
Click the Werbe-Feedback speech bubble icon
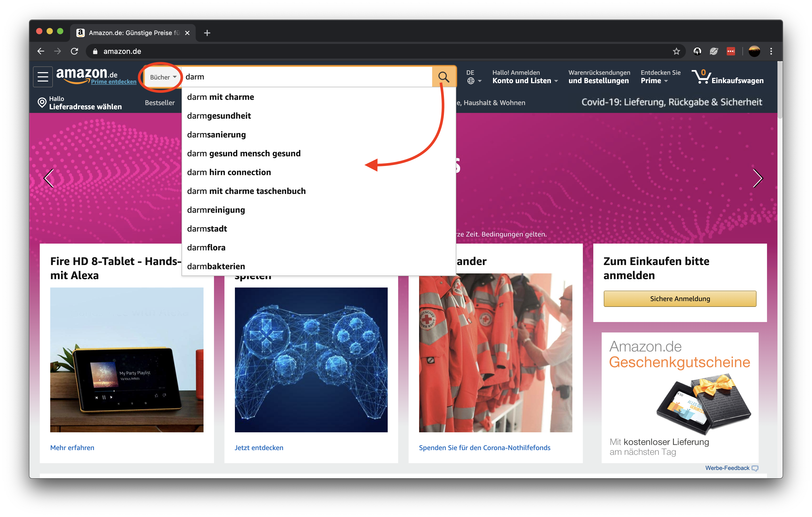coord(755,468)
